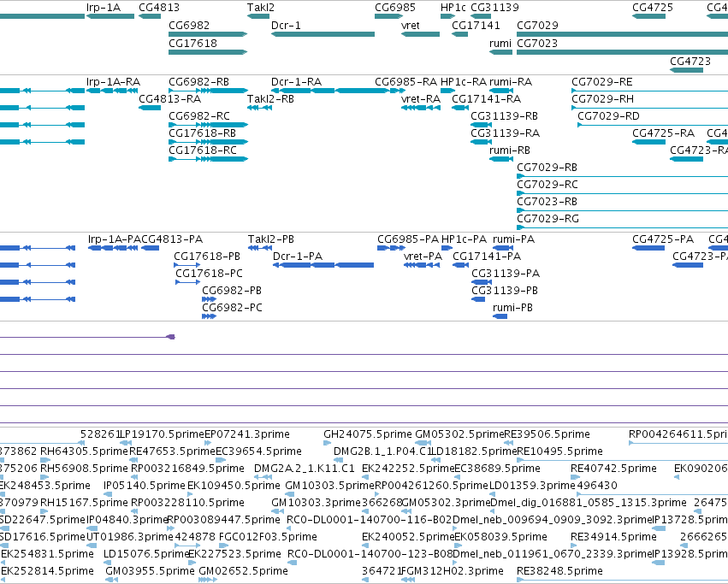728x584 pixels.
Task: Click the protein label "rumi-PB"
Action: [512, 307]
